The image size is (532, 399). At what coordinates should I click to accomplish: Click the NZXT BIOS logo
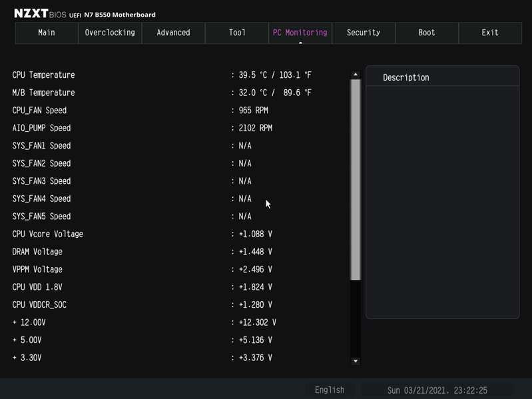click(40, 13)
